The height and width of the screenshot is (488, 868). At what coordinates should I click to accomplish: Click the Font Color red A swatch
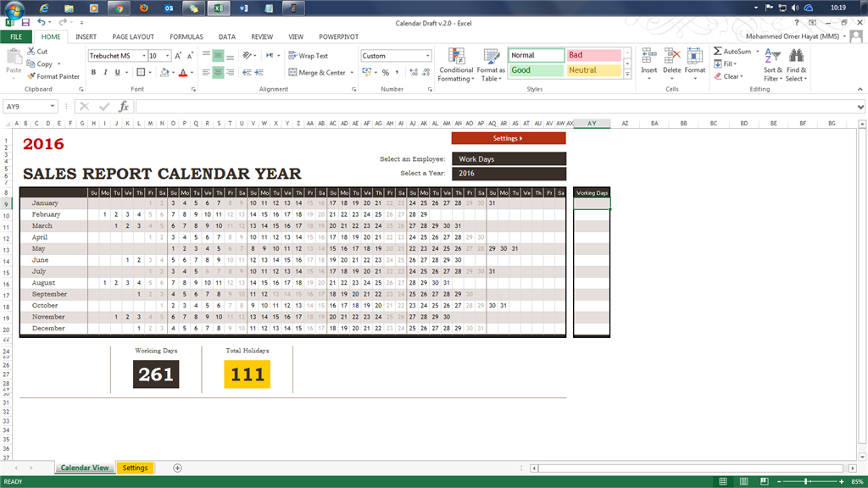coord(183,73)
